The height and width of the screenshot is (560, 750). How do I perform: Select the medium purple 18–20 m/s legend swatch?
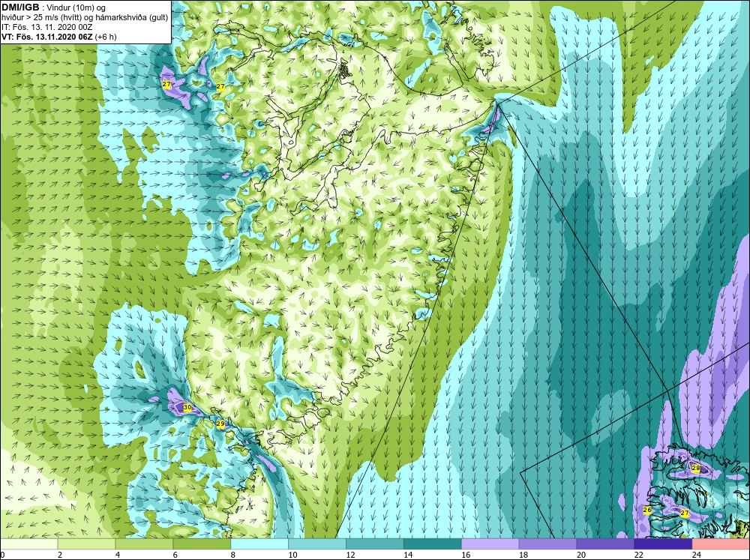pyautogui.click(x=547, y=544)
